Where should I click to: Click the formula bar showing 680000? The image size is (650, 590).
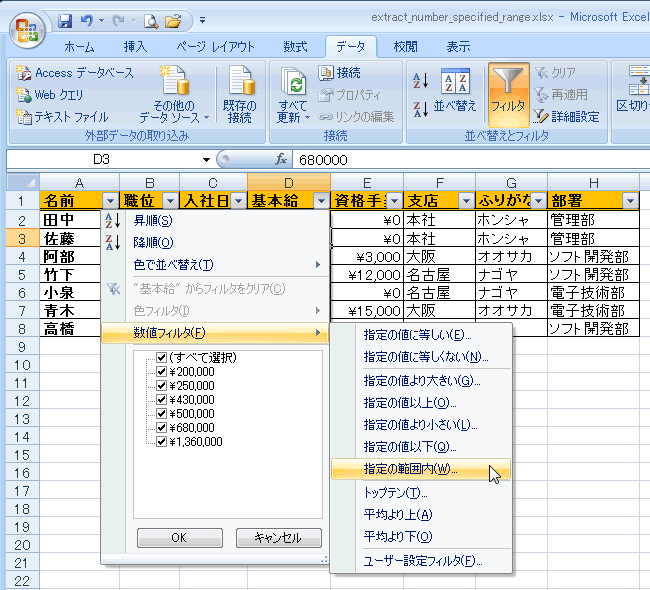tap(471, 160)
